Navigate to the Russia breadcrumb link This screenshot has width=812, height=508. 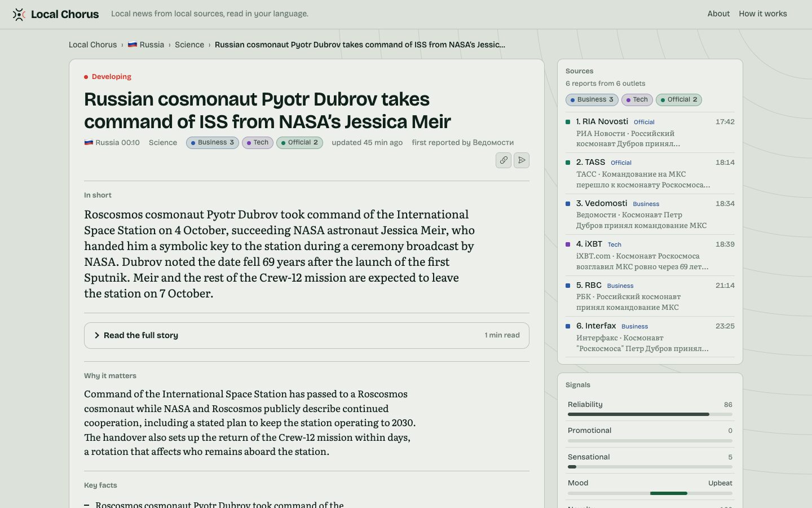pyautogui.click(x=146, y=45)
